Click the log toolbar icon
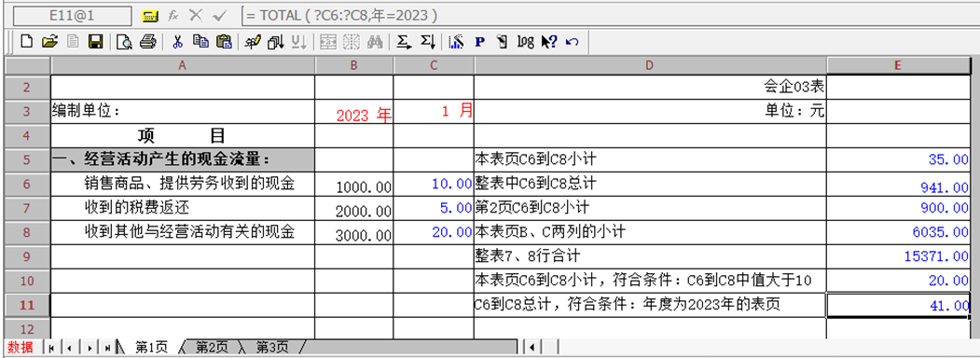 tap(526, 42)
